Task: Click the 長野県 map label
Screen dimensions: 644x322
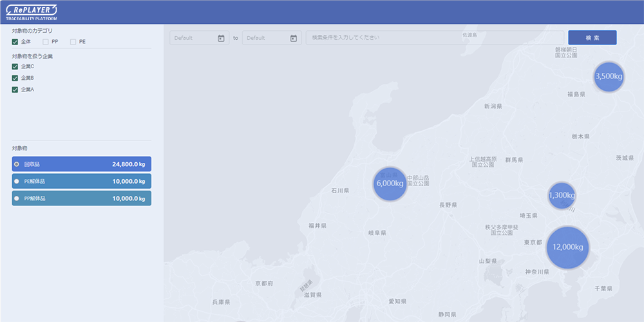Action: pos(448,205)
